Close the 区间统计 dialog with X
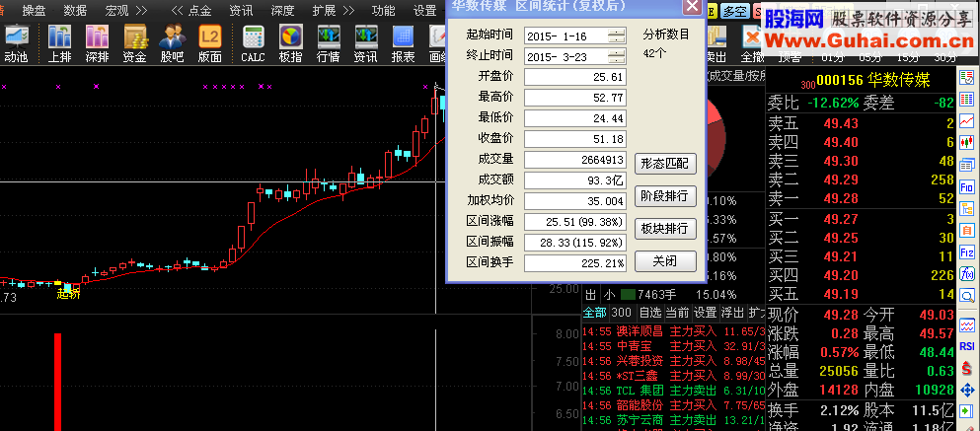The width and height of the screenshot is (980, 431). tap(691, 6)
